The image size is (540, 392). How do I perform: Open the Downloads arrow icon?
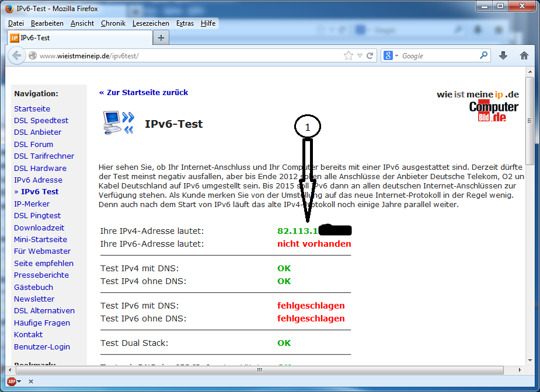click(503, 55)
